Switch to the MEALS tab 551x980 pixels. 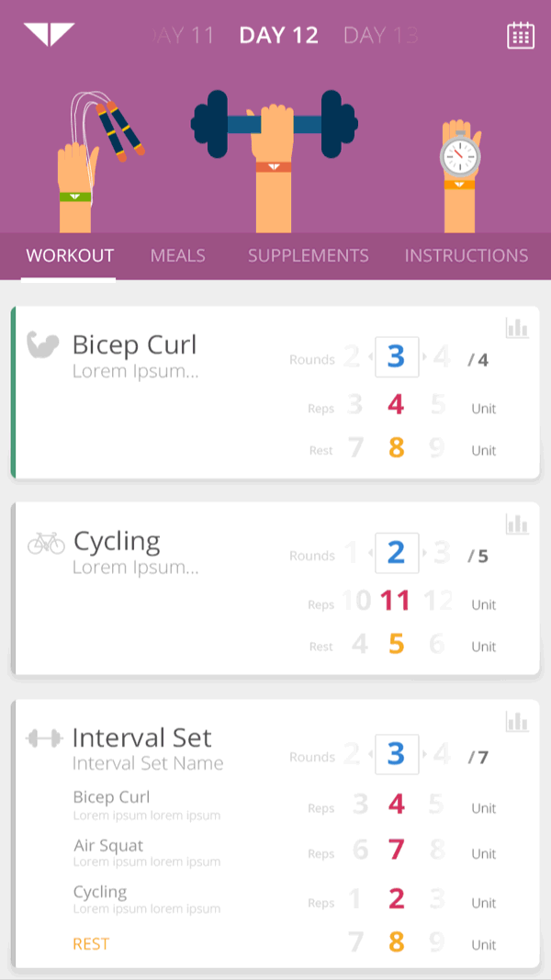177,255
